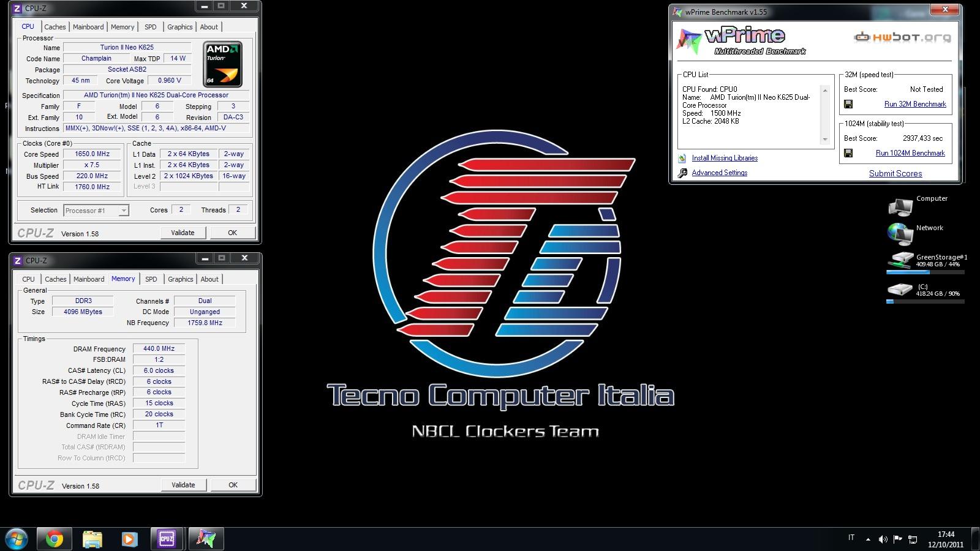
Task: Click the Socket ASB2 package value
Action: pos(127,69)
